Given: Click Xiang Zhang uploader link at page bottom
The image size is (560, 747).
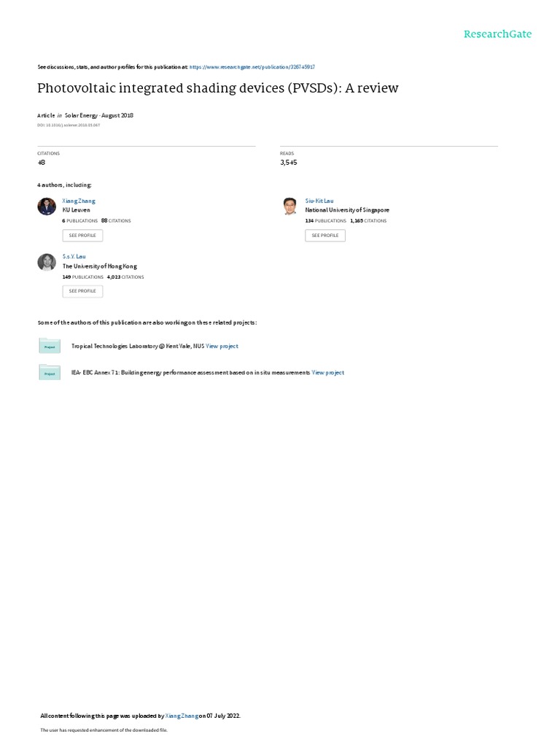Looking at the screenshot, I should pyautogui.click(x=182, y=716).
